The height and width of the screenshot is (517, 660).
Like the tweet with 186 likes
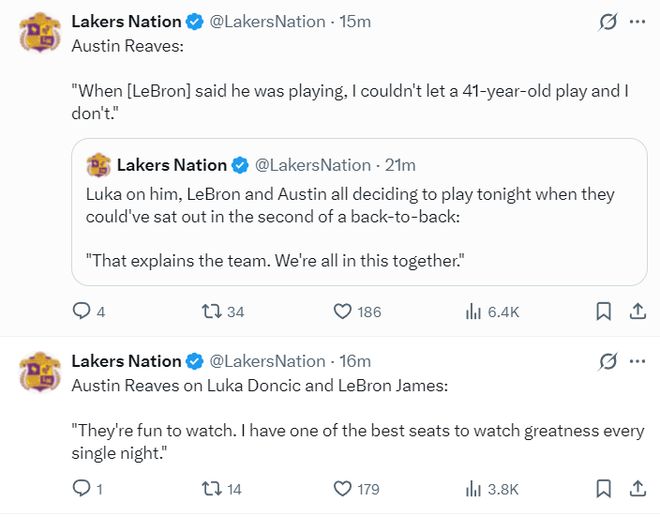pyautogui.click(x=344, y=312)
